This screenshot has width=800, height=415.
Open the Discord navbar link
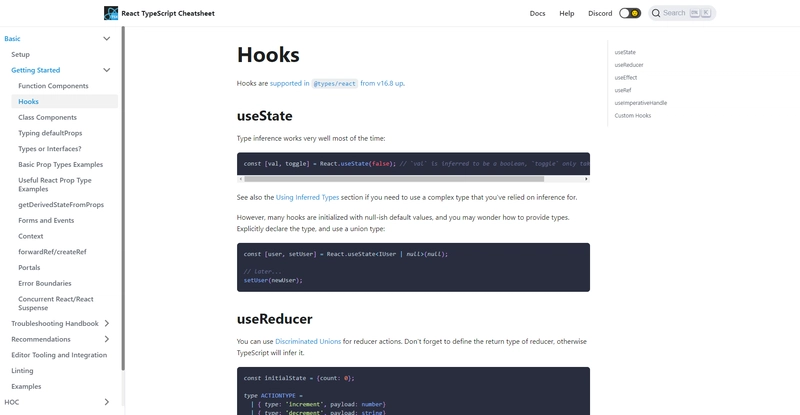click(600, 13)
